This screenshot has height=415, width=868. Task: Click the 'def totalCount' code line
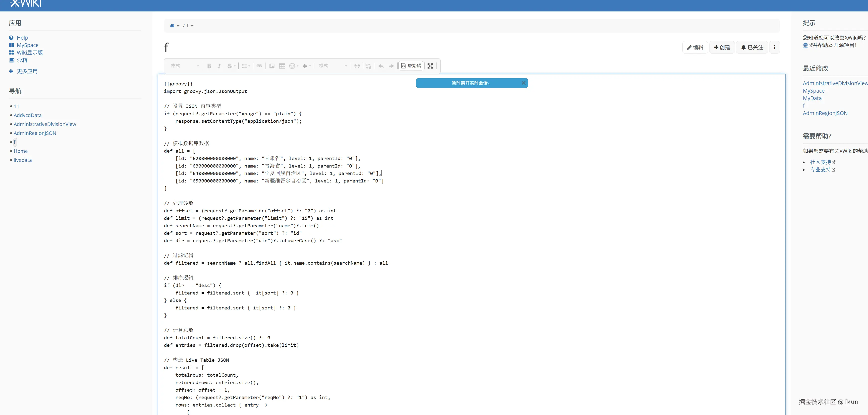click(x=217, y=338)
